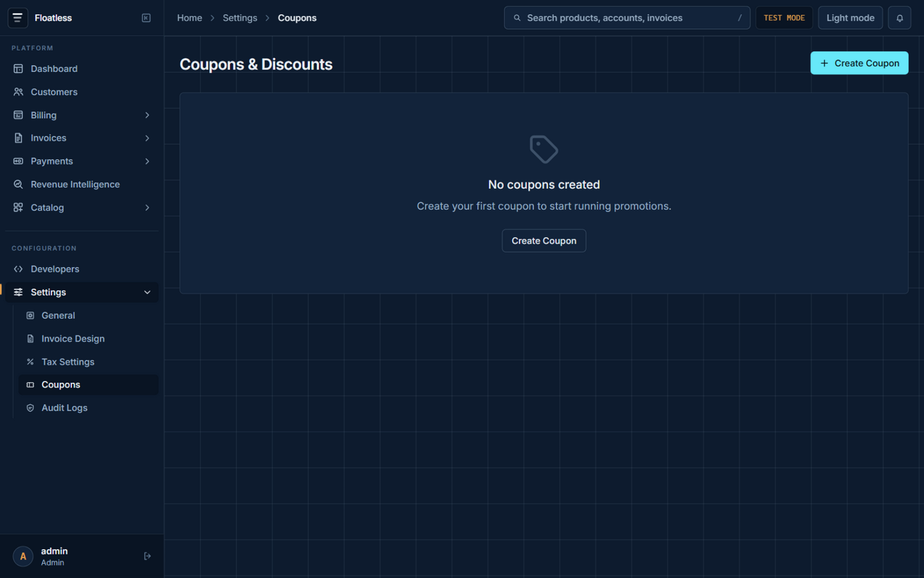Open the Coupons settings page
924x578 pixels.
coord(89,385)
